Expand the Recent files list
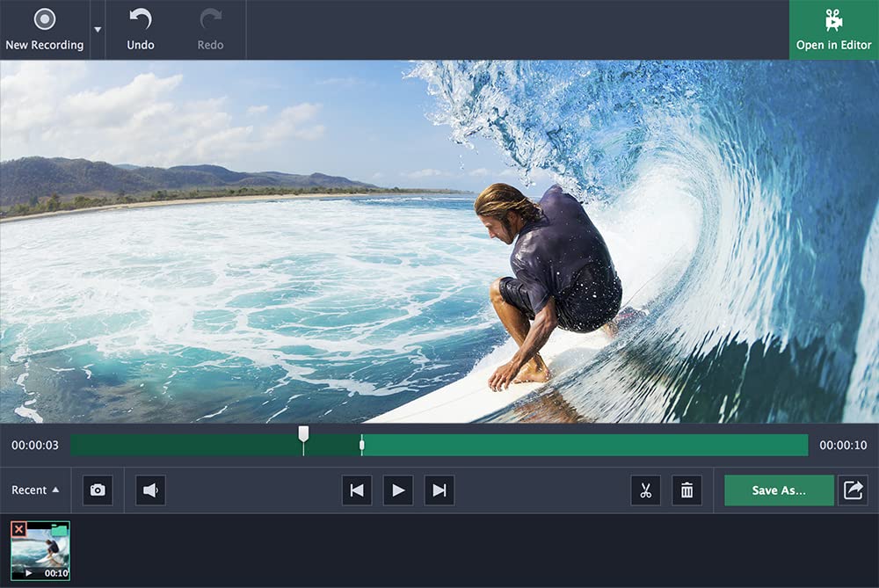 [x=35, y=490]
